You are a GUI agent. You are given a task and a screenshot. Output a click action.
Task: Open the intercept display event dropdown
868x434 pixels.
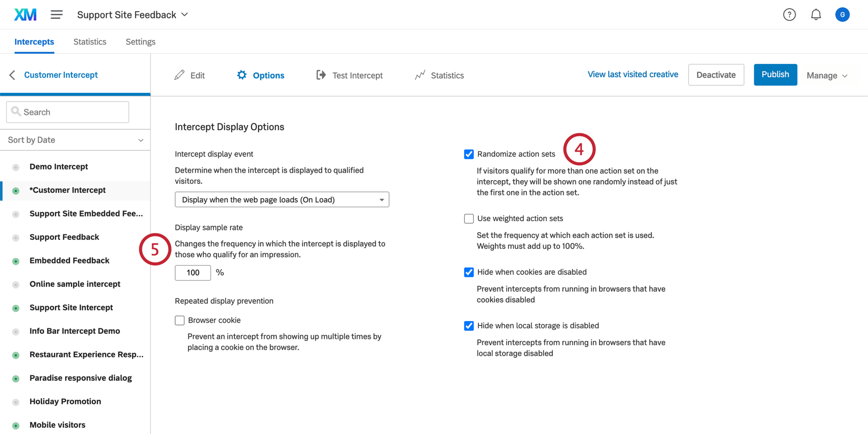click(282, 200)
